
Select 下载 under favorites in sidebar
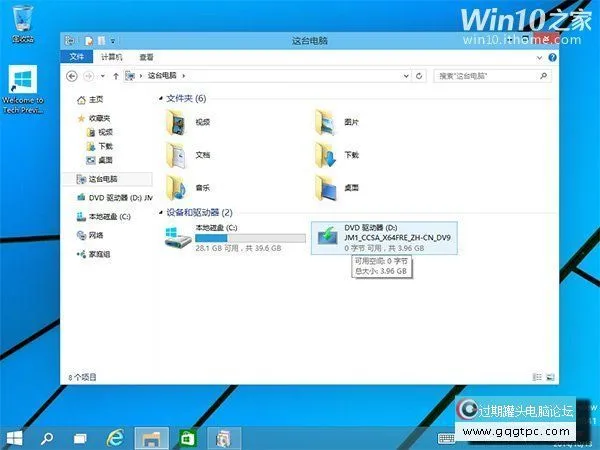tap(100, 146)
